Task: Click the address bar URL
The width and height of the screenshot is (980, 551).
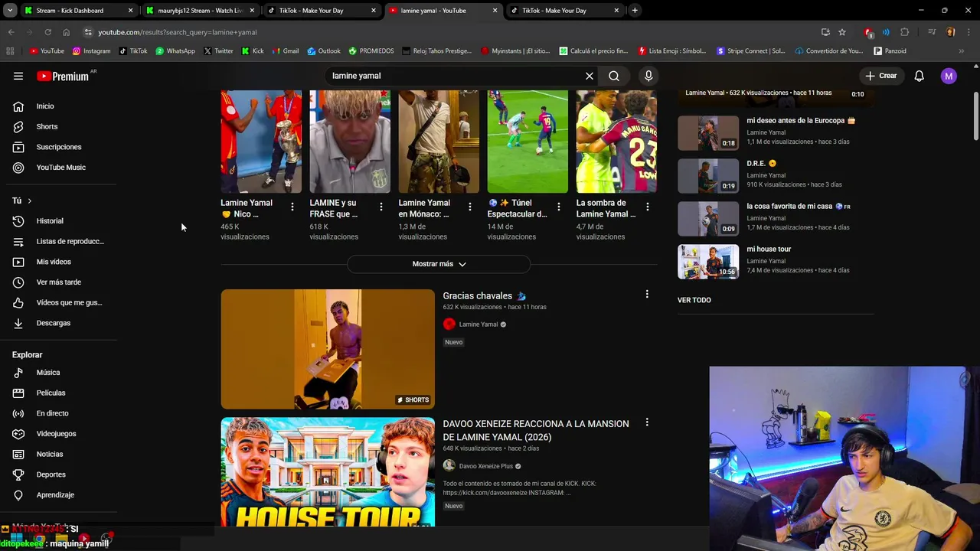Action: (x=178, y=32)
